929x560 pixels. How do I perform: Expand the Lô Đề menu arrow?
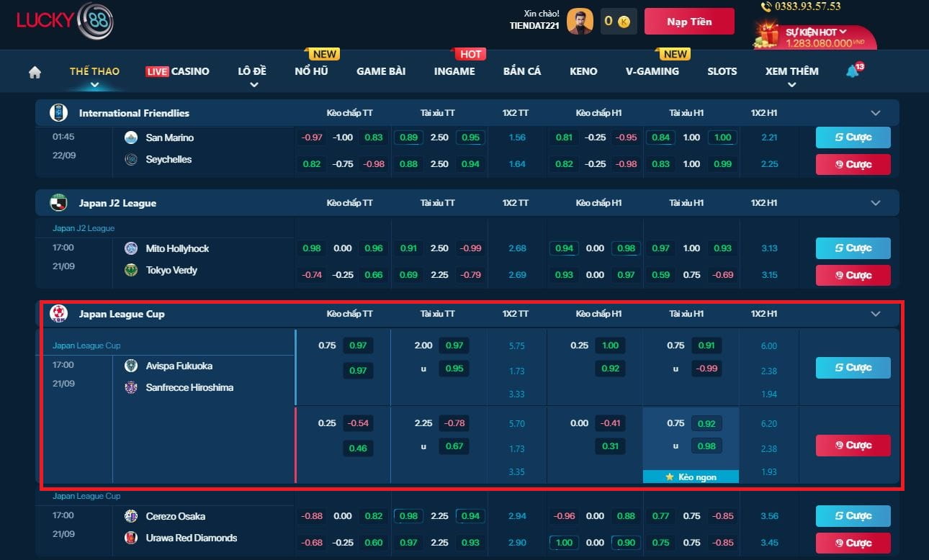[x=253, y=85]
